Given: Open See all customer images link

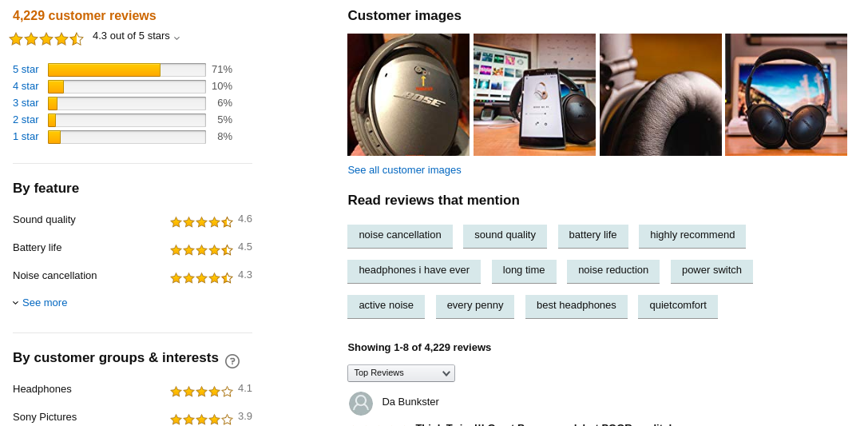Looking at the screenshot, I should pos(404,170).
